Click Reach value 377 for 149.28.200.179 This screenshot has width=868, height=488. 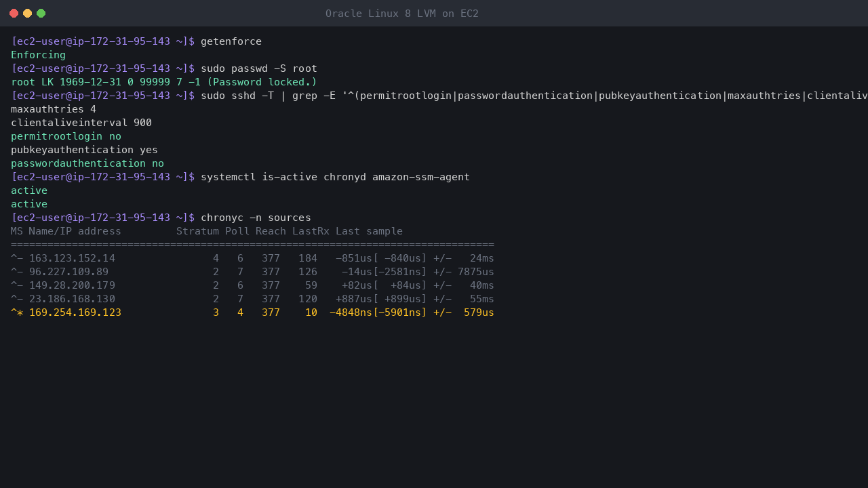[x=271, y=285]
